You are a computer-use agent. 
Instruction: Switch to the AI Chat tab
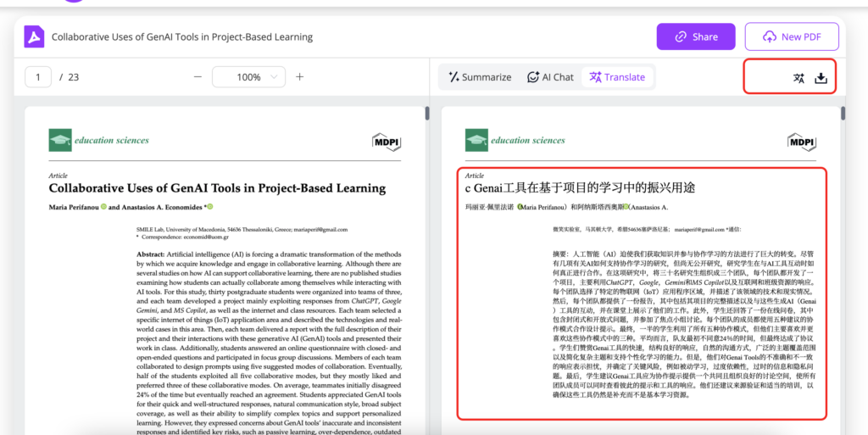[x=549, y=77]
